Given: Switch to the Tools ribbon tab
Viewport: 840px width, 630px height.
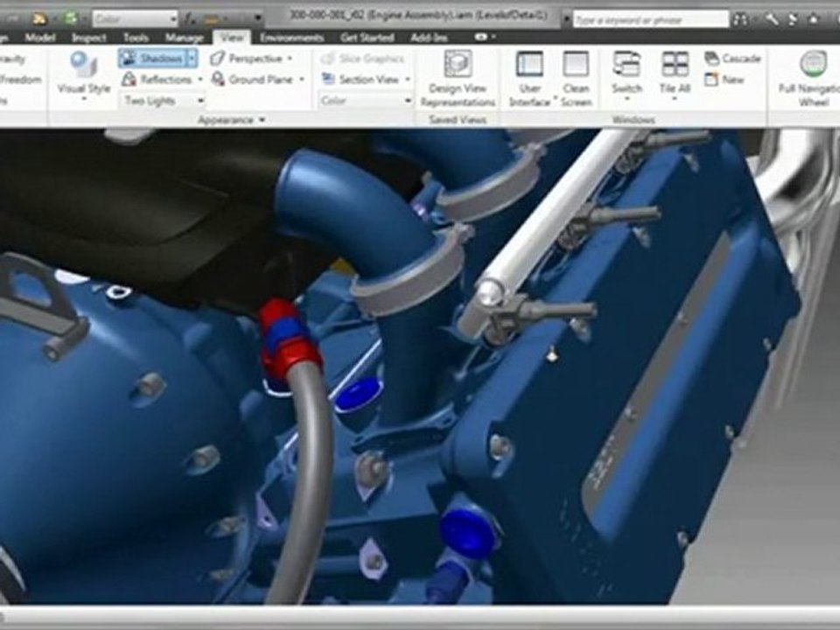Looking at the screenshot, I should tap(136, 38).
